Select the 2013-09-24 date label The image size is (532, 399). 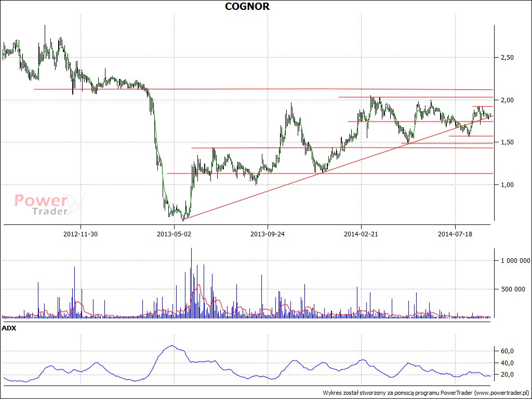268,234
